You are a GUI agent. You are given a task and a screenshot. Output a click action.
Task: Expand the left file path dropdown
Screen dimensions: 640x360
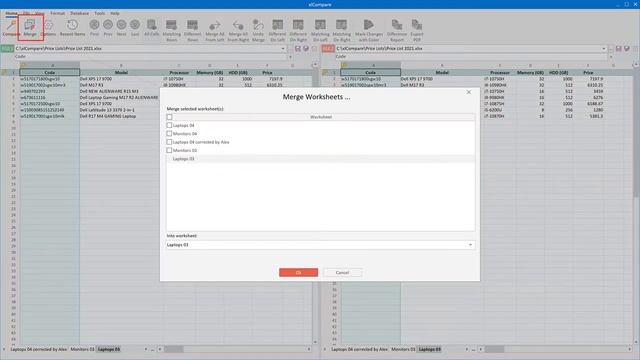[283, 49]
